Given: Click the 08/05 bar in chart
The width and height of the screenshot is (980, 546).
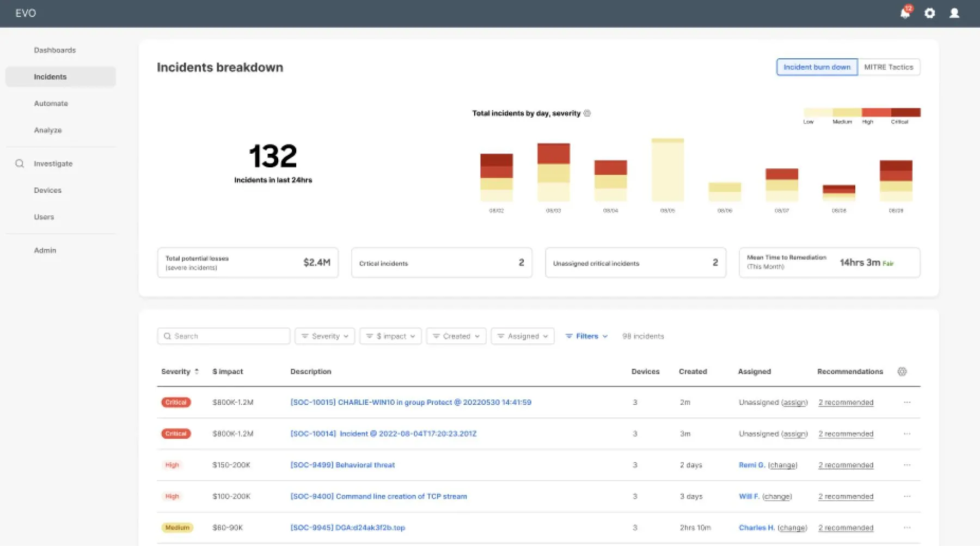Looking at the screenshot, I should coord(667,170).
